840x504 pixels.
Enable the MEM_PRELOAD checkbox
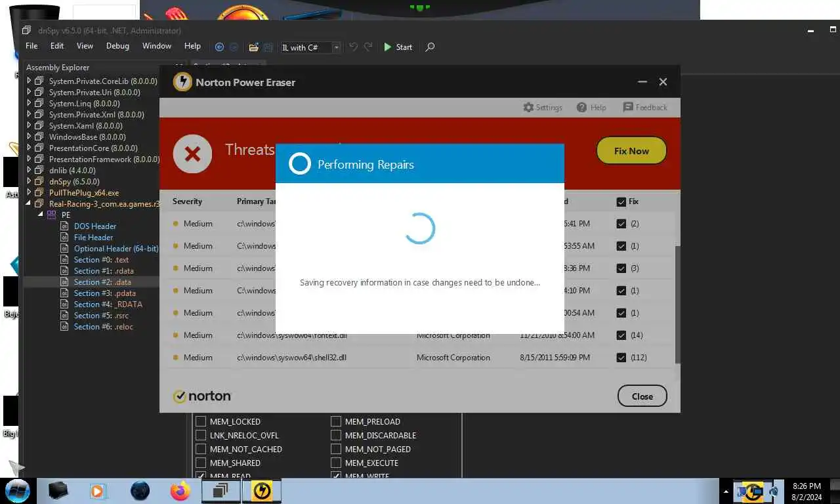pos(336,421)
